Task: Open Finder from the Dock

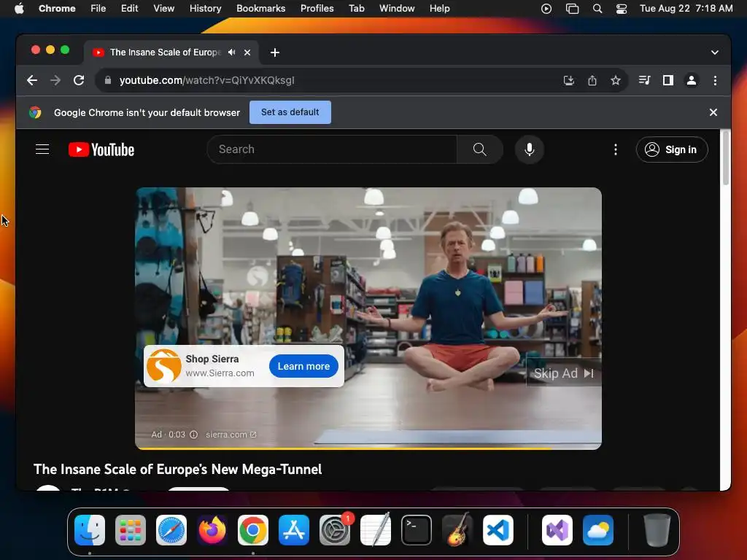Action: coord(90,530)
